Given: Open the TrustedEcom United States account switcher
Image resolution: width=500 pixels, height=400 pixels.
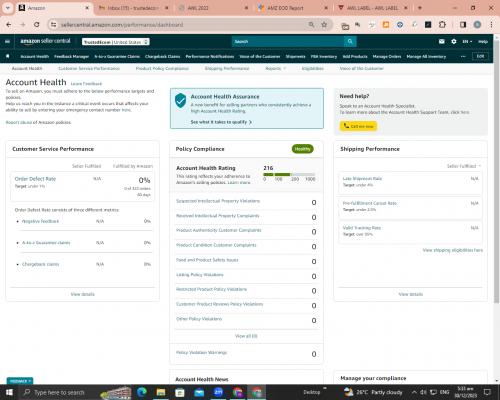Looking at the screenshot, I should click(x=116, y=42).
